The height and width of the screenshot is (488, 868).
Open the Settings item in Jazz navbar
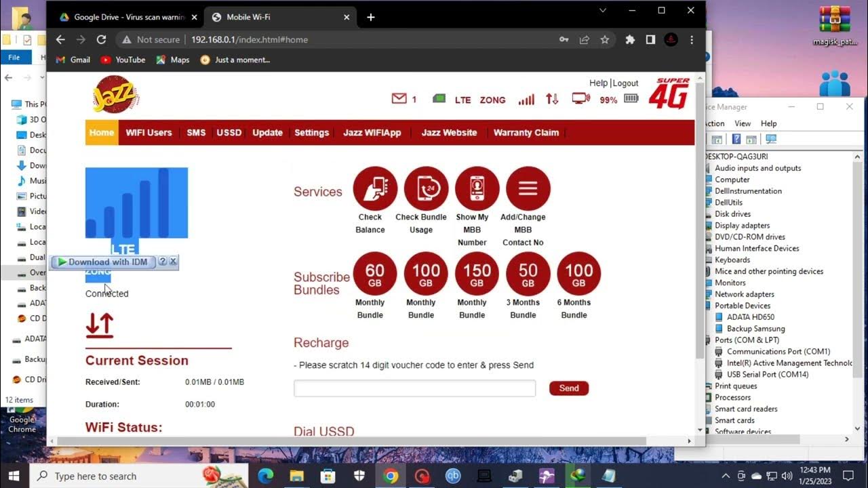pyautogui.click(x=311, y=132)
